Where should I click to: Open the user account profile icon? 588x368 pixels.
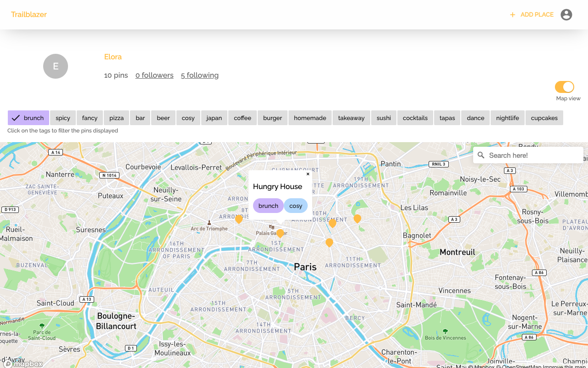tap(566, 15)
